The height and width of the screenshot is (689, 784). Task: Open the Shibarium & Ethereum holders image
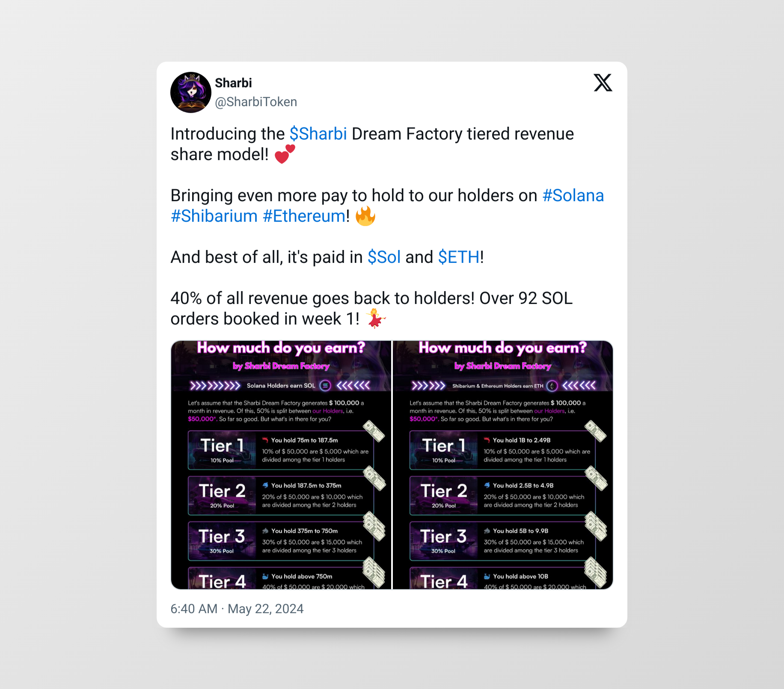[503, 465]
